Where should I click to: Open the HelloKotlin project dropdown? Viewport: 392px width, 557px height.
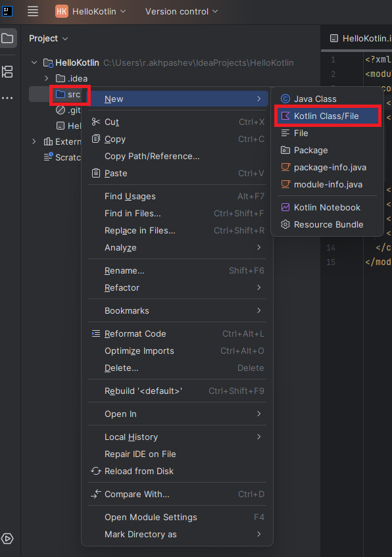91,11
